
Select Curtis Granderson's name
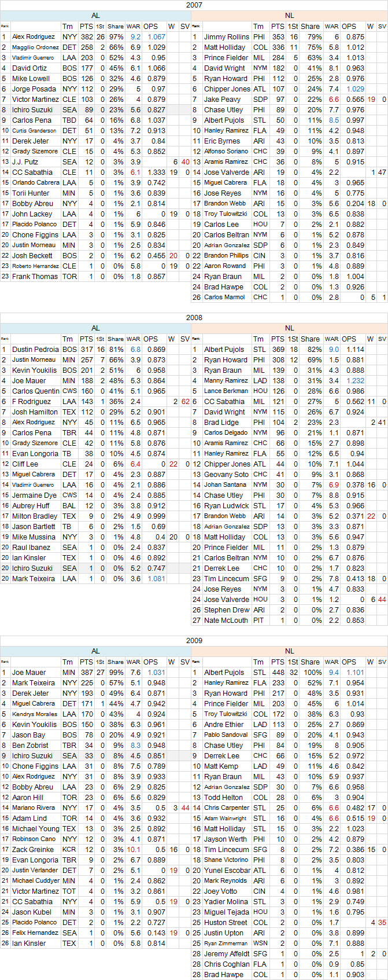(x=34, y=131)
